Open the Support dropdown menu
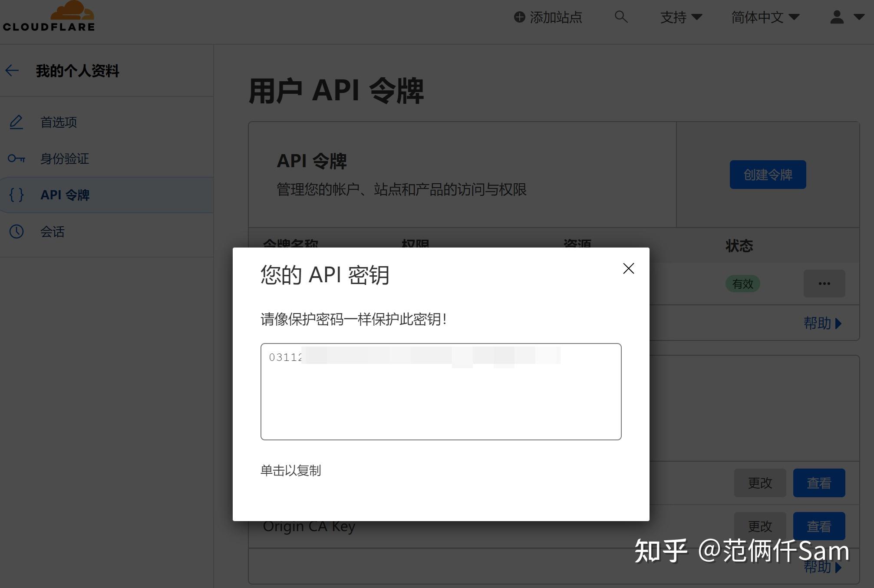This screenshot has height=588, width=874. tap(681, 17)
